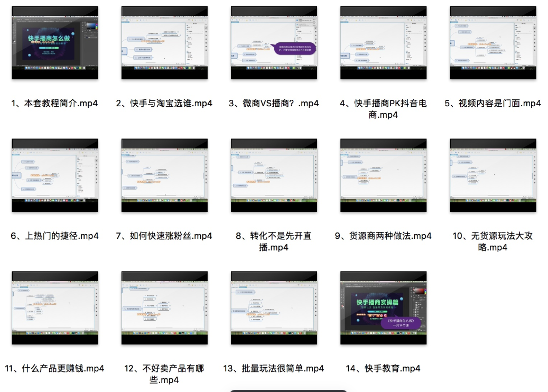Select the filename text '9、货源商两种做法.mp4'

(x=383, y=236)
